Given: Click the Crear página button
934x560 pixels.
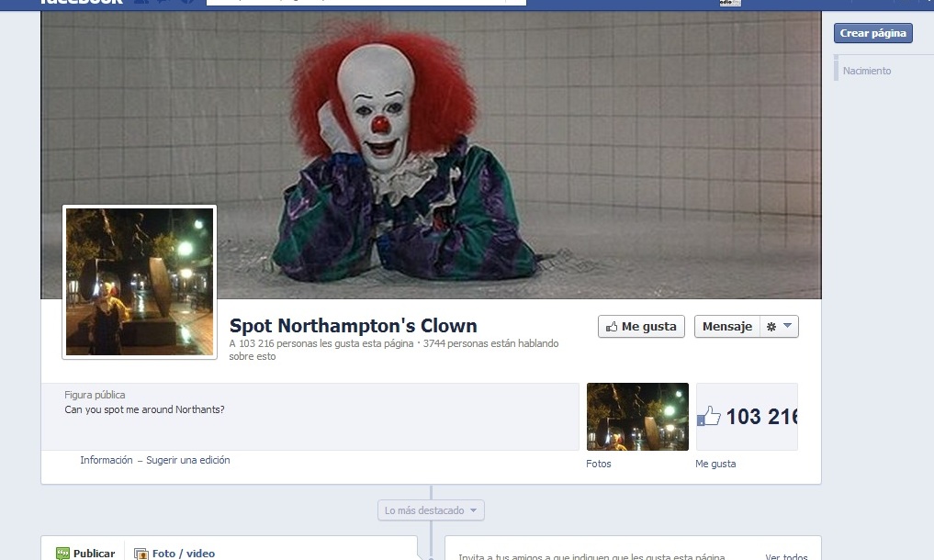Looking at the screenshot, I should coord(872,33).
